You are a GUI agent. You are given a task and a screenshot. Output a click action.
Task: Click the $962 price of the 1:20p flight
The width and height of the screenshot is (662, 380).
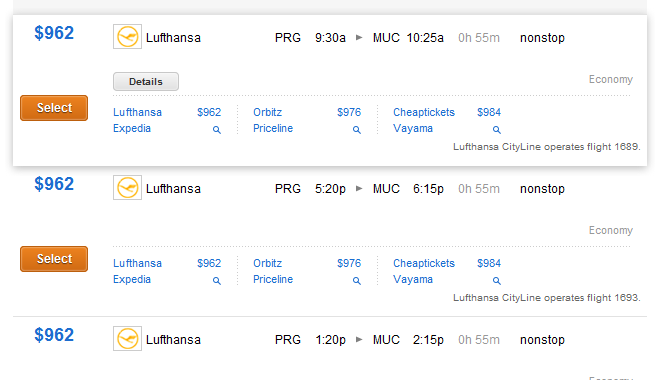54,335
